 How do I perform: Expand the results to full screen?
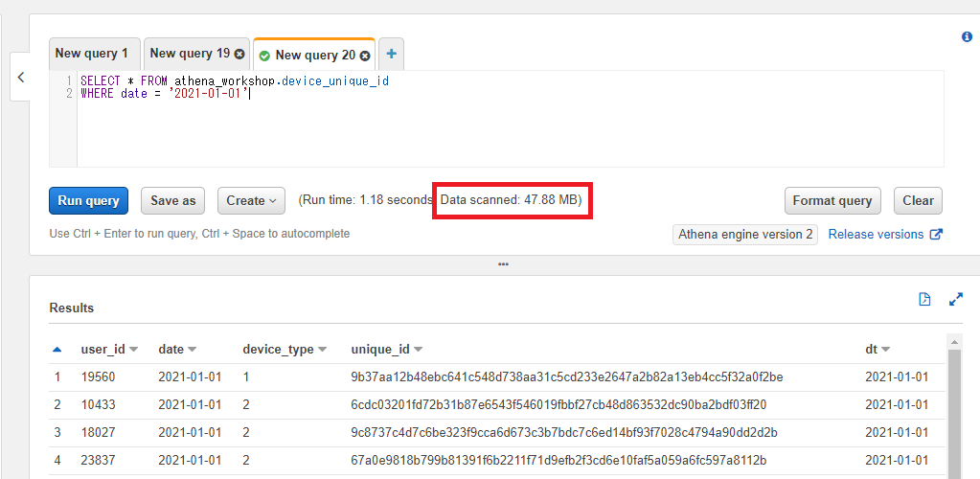coord(956,299)
